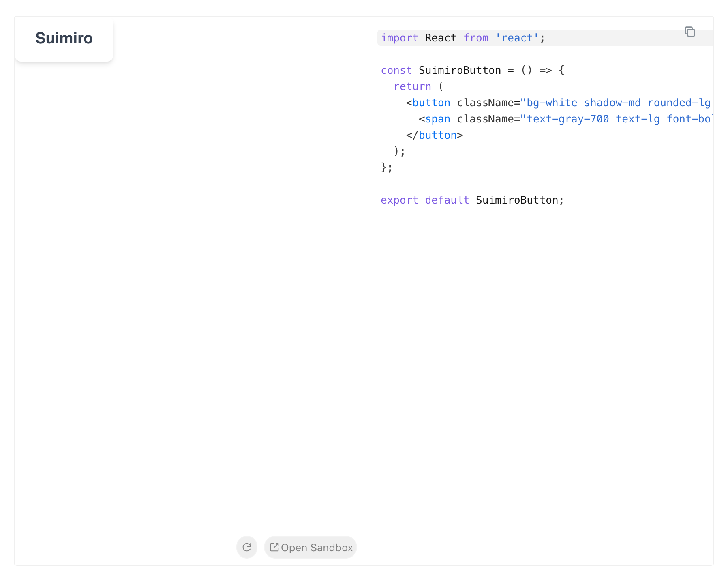
Task: Click the default keyword in export line
Action: point(447,200)
